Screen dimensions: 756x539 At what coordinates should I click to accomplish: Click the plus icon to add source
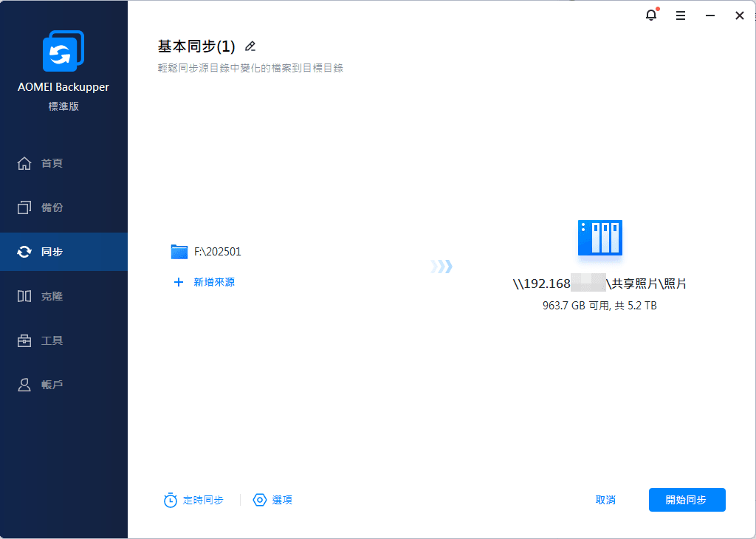tap(179, 282)
